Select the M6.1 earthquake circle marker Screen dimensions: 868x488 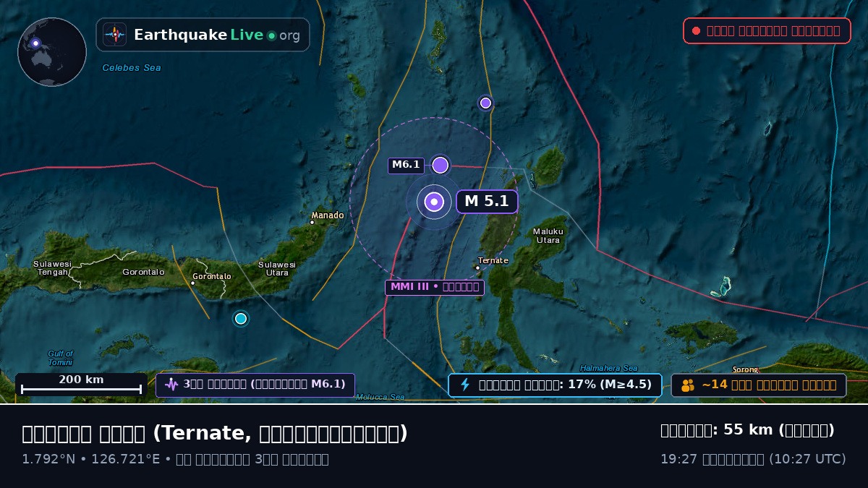click(x=441, y=165)
